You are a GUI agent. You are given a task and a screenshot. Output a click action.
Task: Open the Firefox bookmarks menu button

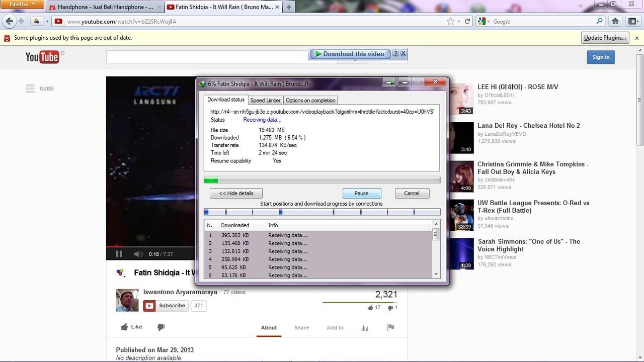click(x=632, y=22)
